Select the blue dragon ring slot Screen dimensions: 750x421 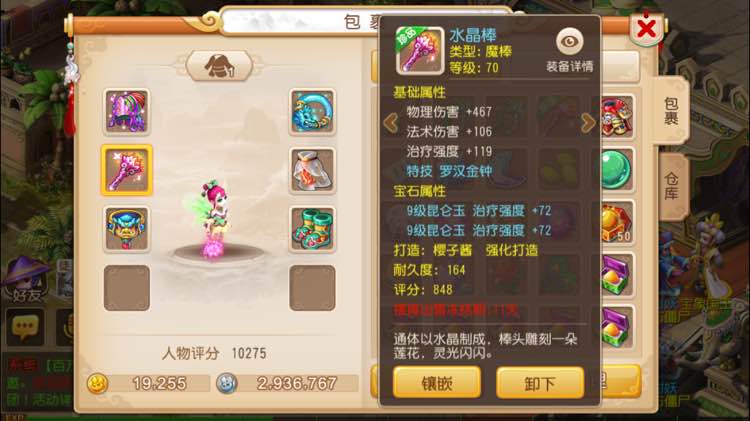coord(312,112)
